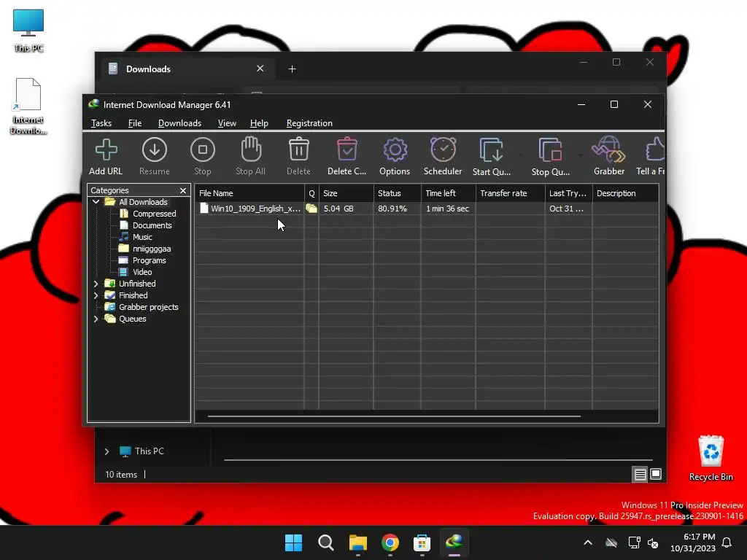
Task: Sort by Status column header
Action: coord(398,193)
